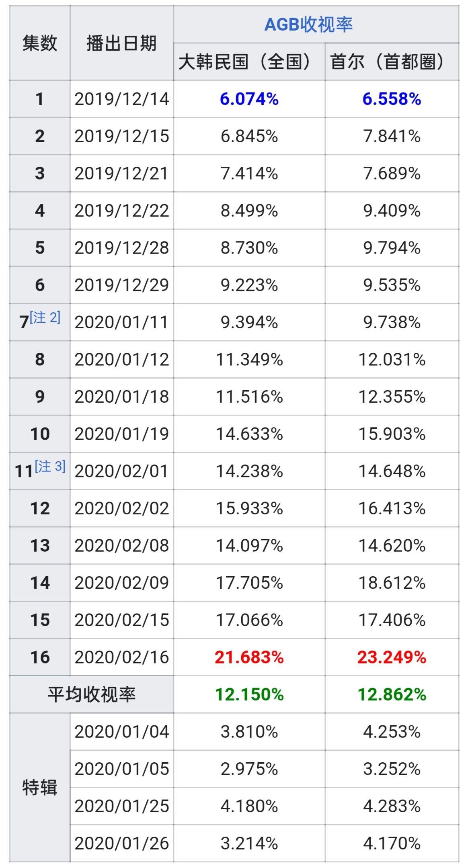Screen dimensions: 468x868
Task: Click the blue 6.558% rating value
Action: pos(392,99)
